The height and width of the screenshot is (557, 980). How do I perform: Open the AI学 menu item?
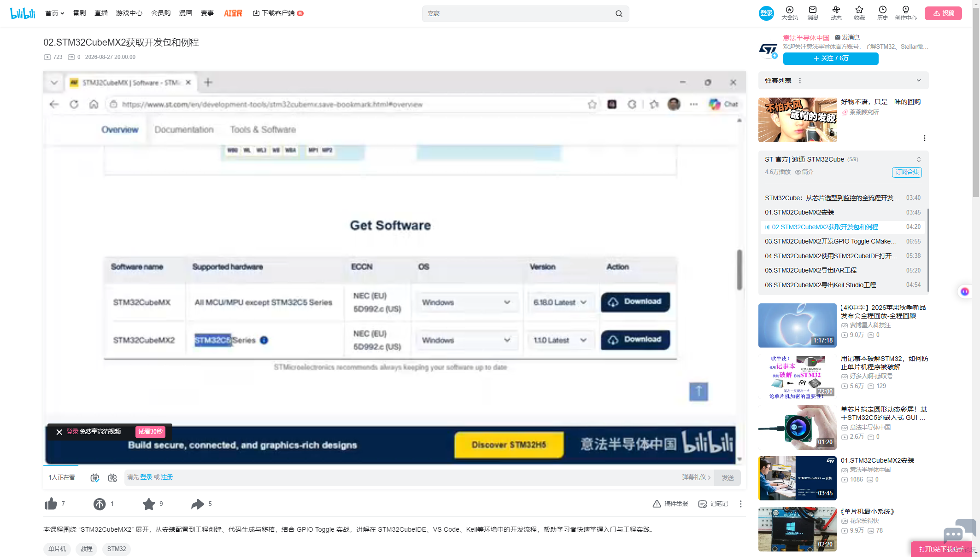pyautogui.click(x=233, y=13)
